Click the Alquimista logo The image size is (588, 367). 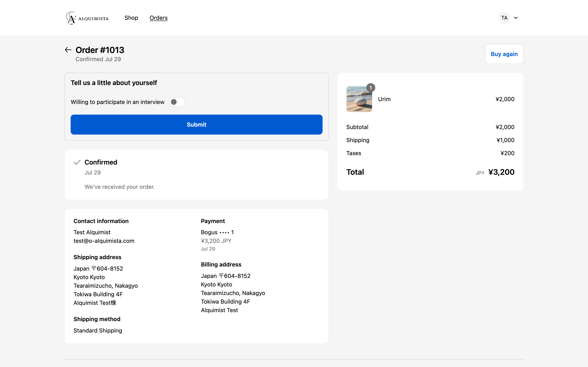click(87, 18)
